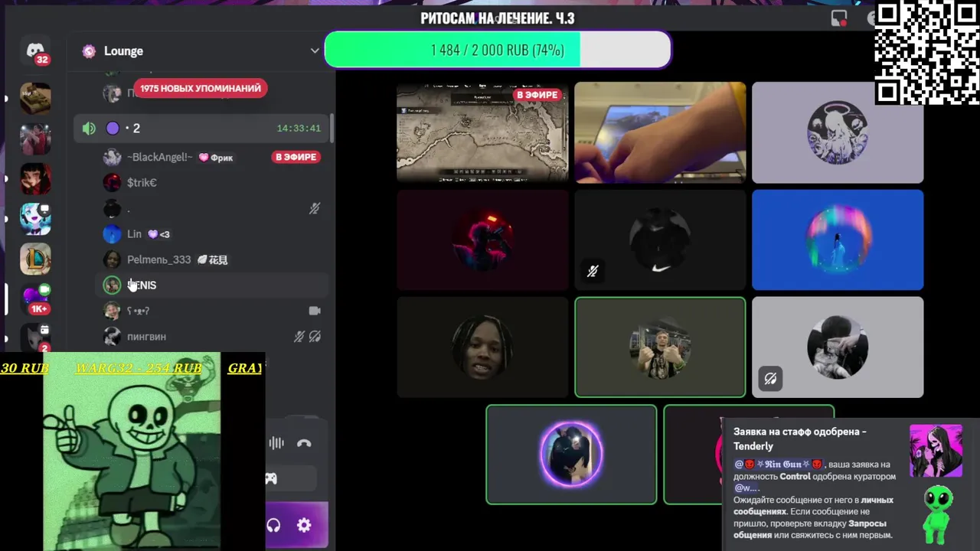Open the noise suppression waveform icon
The image size is (980, 551).
point(276,443)
